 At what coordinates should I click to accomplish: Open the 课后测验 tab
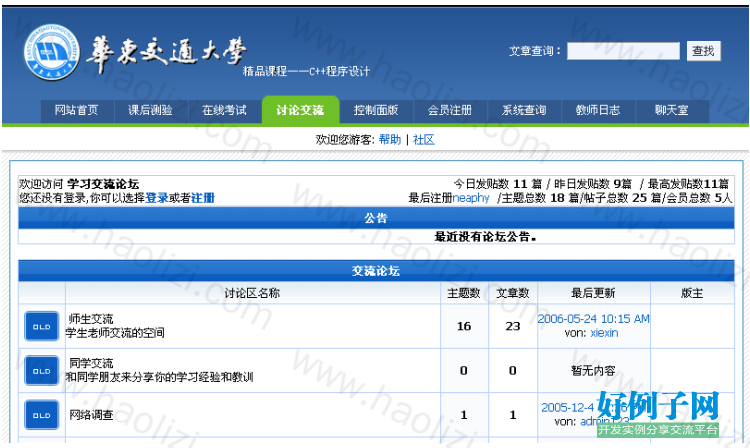click(x=151, y=110)
